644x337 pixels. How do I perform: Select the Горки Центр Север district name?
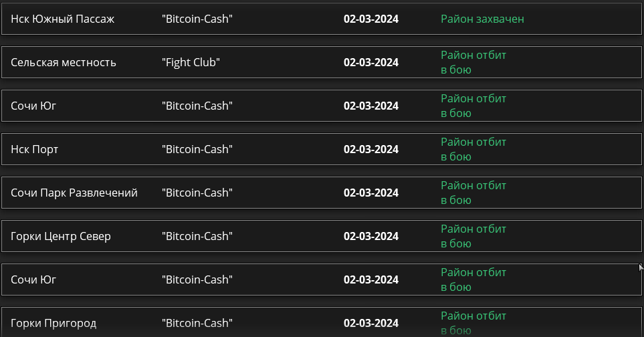[61, 237]
